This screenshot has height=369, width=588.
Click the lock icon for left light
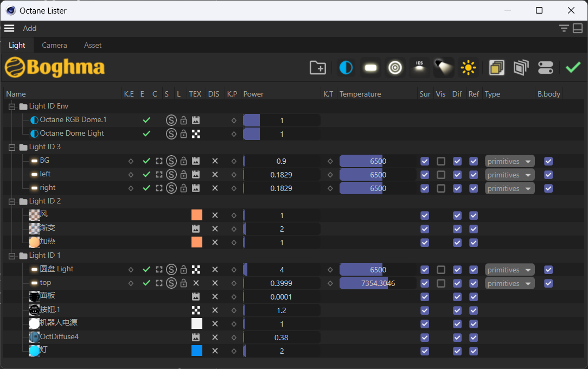point(183,175)
